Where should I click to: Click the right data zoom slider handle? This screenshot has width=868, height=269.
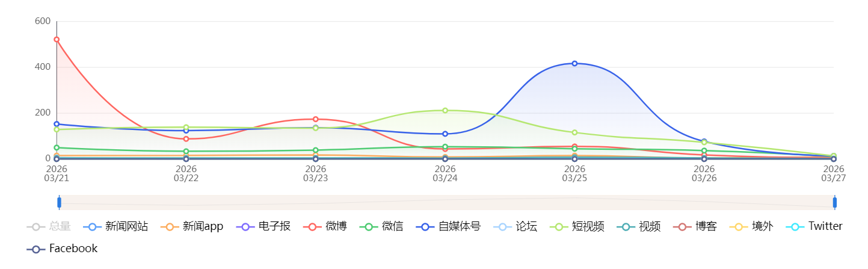pyautogui.click(x=835, y=202)
